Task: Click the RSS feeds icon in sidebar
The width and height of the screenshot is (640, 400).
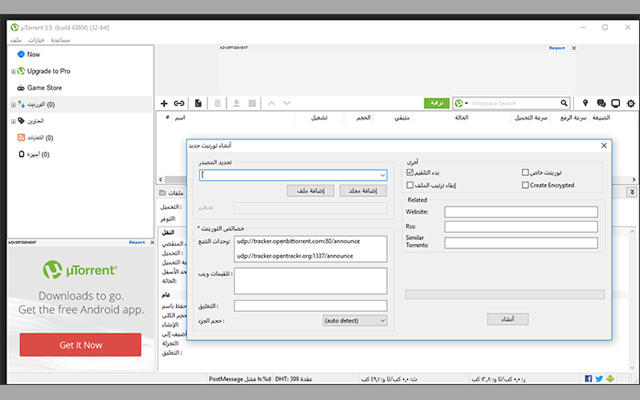Action: click(21, 138)
